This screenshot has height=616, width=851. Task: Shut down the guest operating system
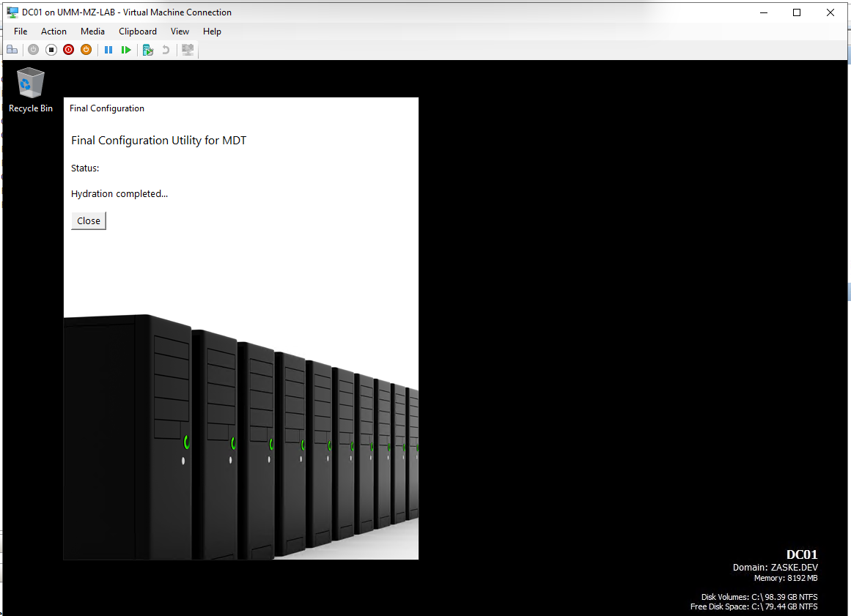[x=68, y=49]
